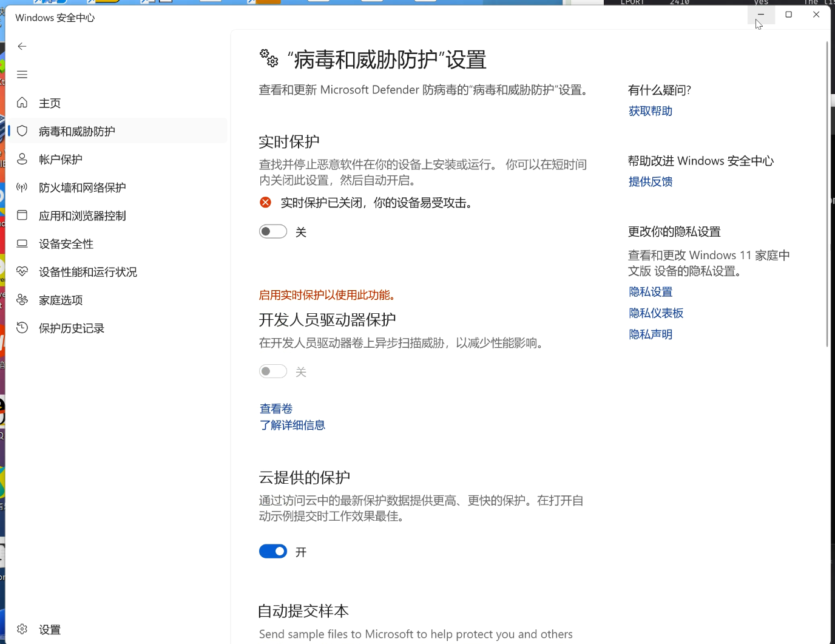Click the 自动提交样本 heading

(x=303, y=611)
